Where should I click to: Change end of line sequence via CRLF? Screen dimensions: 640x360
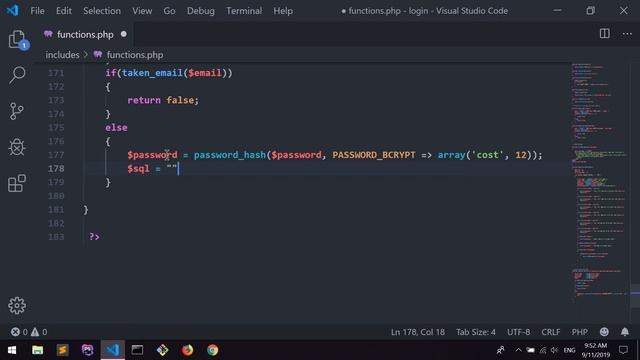click(x=551, y=332)
